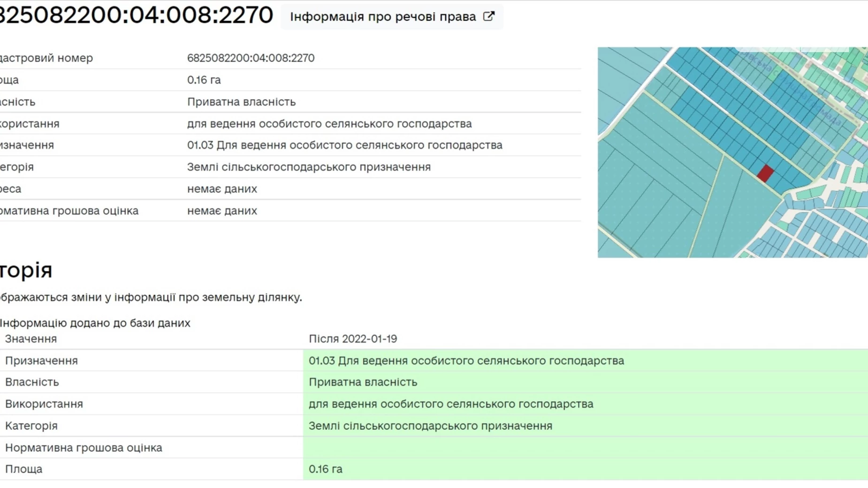
Task: Click 'Інформацію додано до бази даних' caption
Action: [95, 323]
